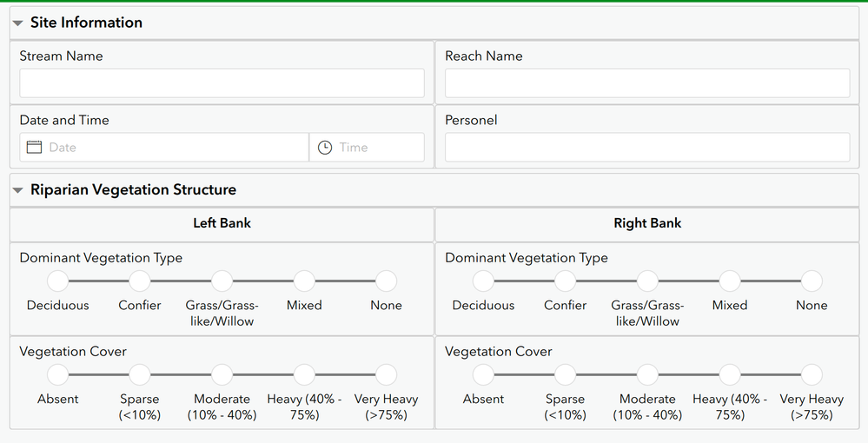Click the clock icon in Time field
Viewport: 868px width, 443px height.
[325, 148]
